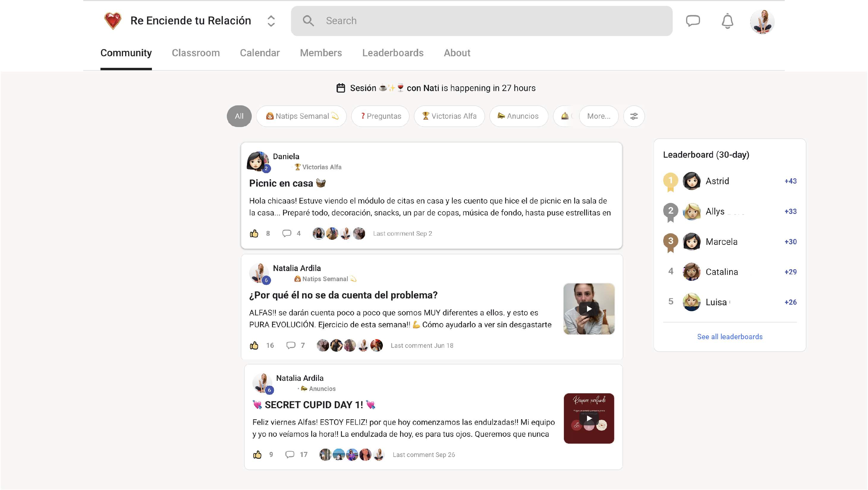Viewport: 868px width, 490px height.
Task: Click See all leaderboards link
Action: click(729, 336)
